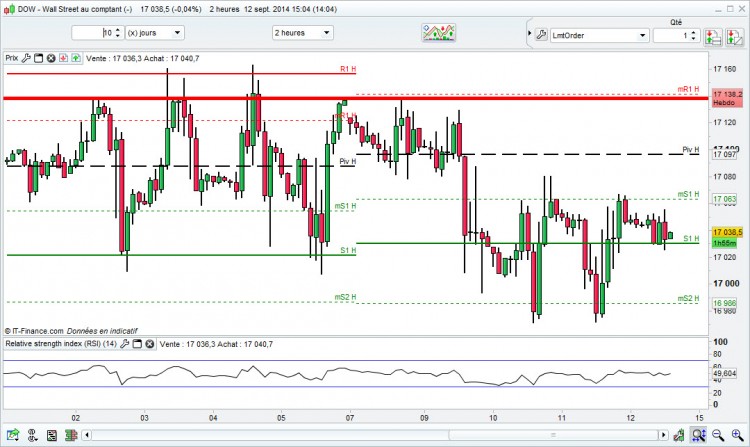The height and width of the screenshot is (447, 750).
Task: Click the units count input field showing 10
Action: pyautogui.click(x=93, y=33)
